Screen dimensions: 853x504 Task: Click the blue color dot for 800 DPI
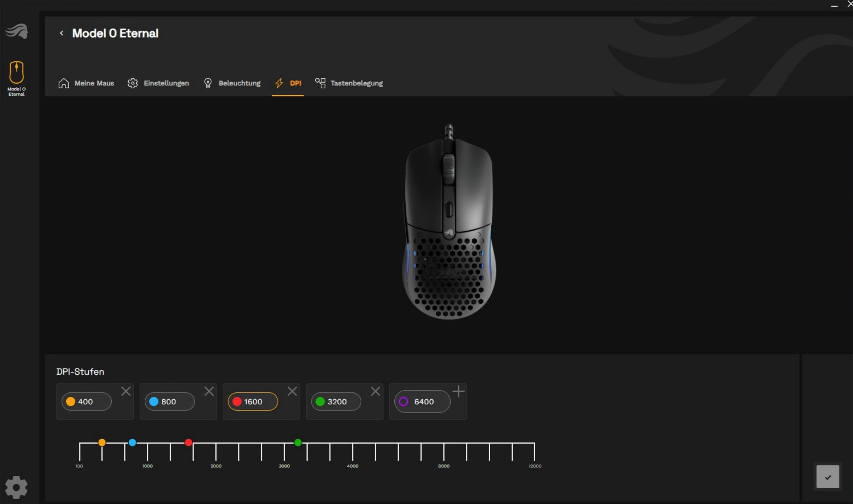click(x=154, y=402)
